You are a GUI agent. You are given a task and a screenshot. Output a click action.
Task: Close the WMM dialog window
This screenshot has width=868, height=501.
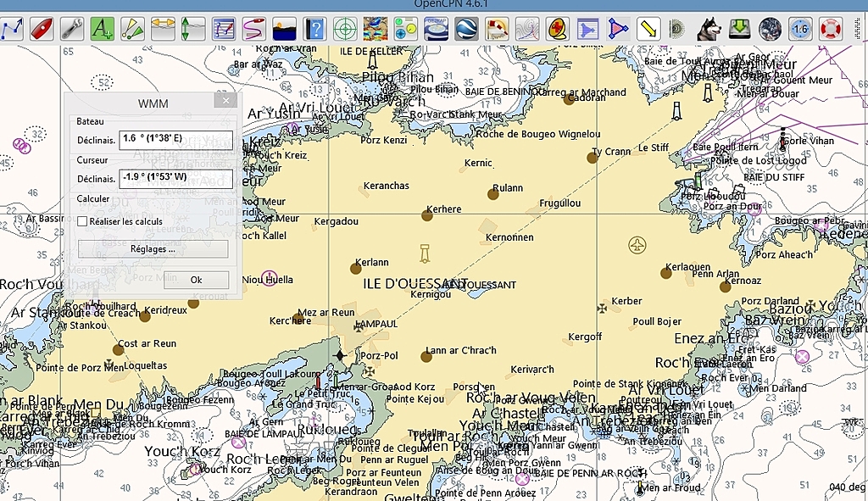[225, 102]
